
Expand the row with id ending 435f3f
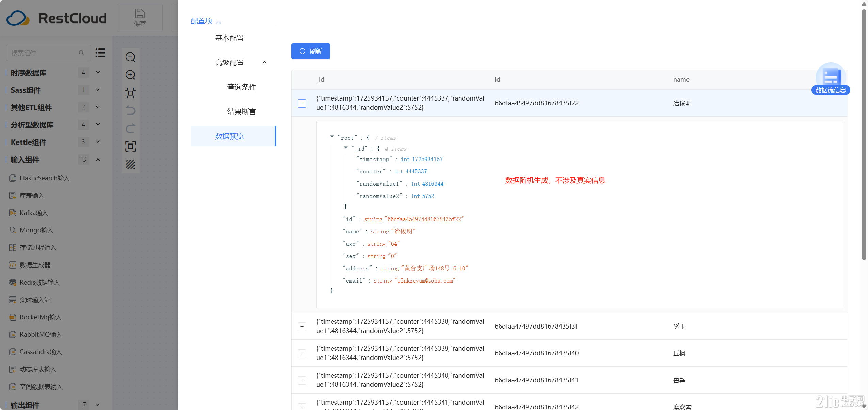click(302, 326)
